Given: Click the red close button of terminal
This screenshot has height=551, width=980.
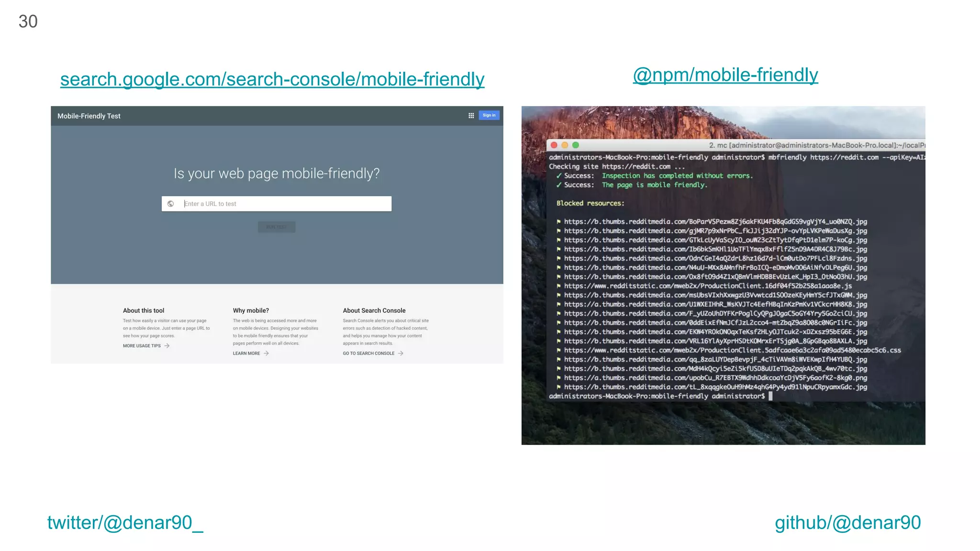Looking at the screenshot, I should pyautogui.click(x=554, y=145).
